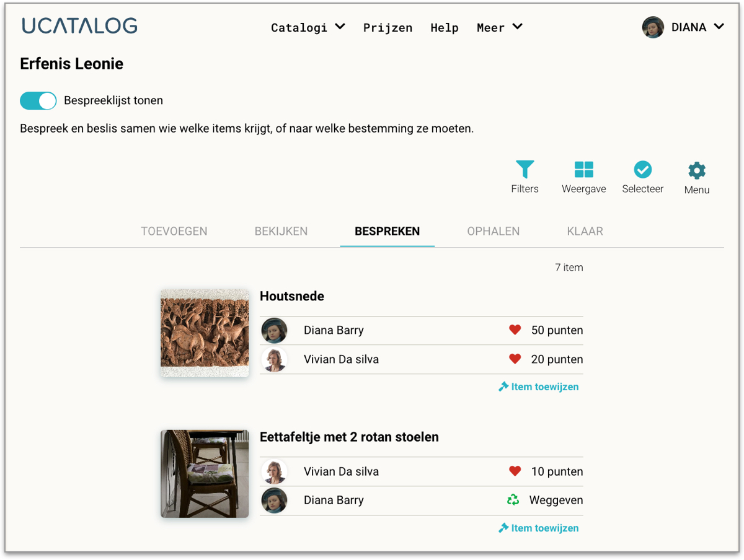
Task: Open the Menu gear icon
Action: click(697, 170)
